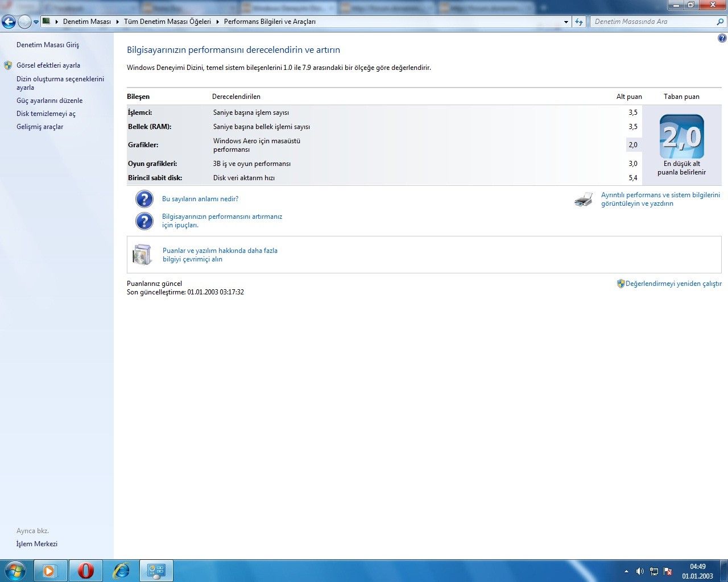Image resolution: width=728 pixels, height=582 pixels.
Task: Refresh the page with the address bar button
Action: tap(579, 22)
